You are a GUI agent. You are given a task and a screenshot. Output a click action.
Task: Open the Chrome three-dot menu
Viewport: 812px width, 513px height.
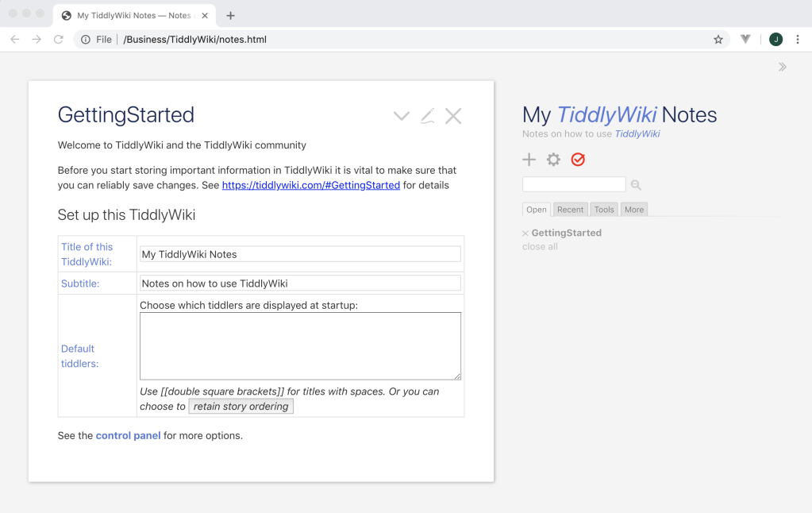797,39
